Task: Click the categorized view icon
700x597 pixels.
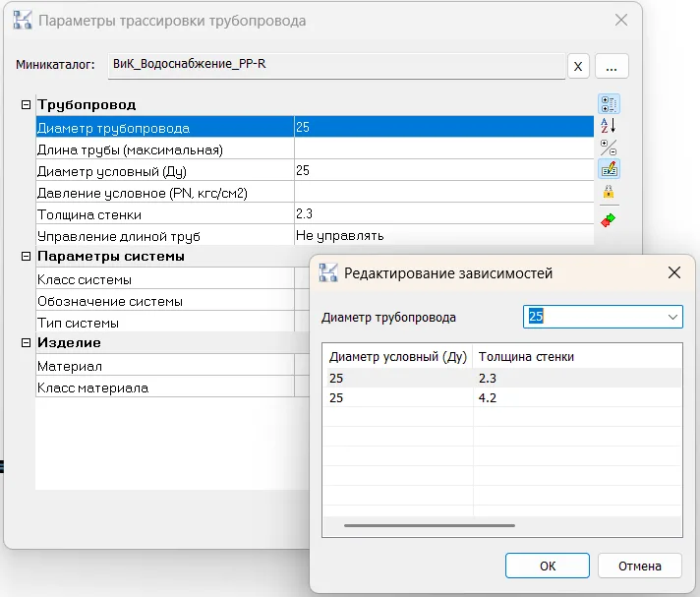Action: pos(609,104)
